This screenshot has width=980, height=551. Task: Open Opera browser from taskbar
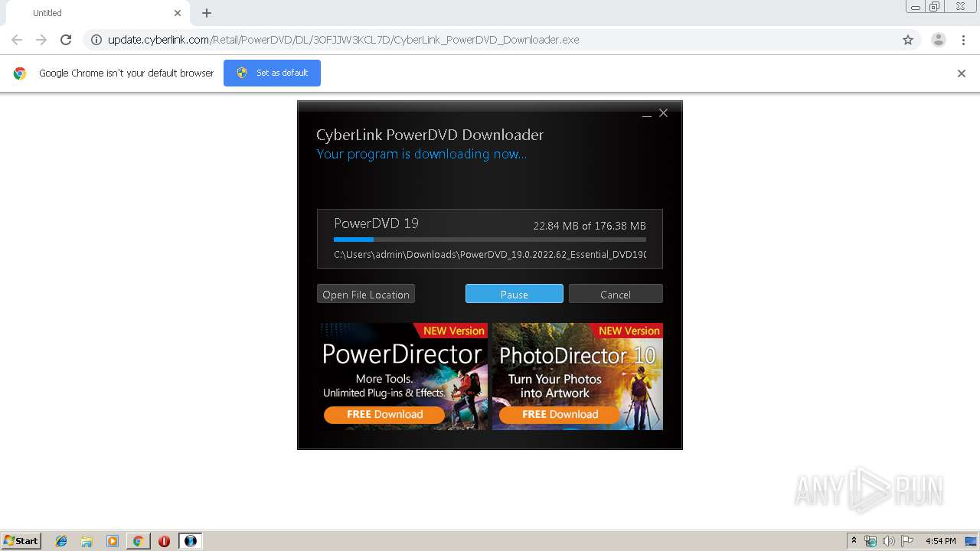(x=164, y=541)
